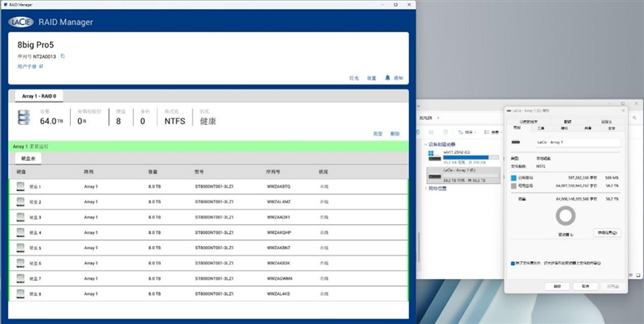
Task: Click the disk icon for 硬盘 6
Action: tap(21, 263)
